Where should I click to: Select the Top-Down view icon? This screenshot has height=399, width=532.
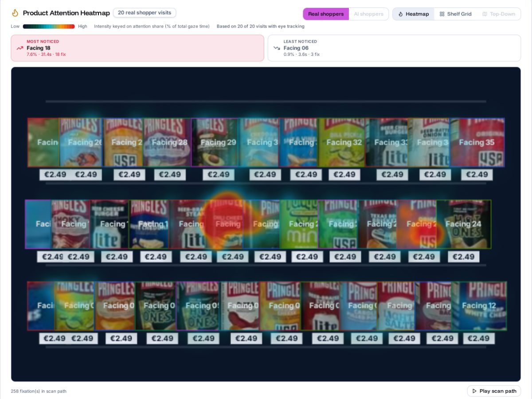tap(485, 14)
